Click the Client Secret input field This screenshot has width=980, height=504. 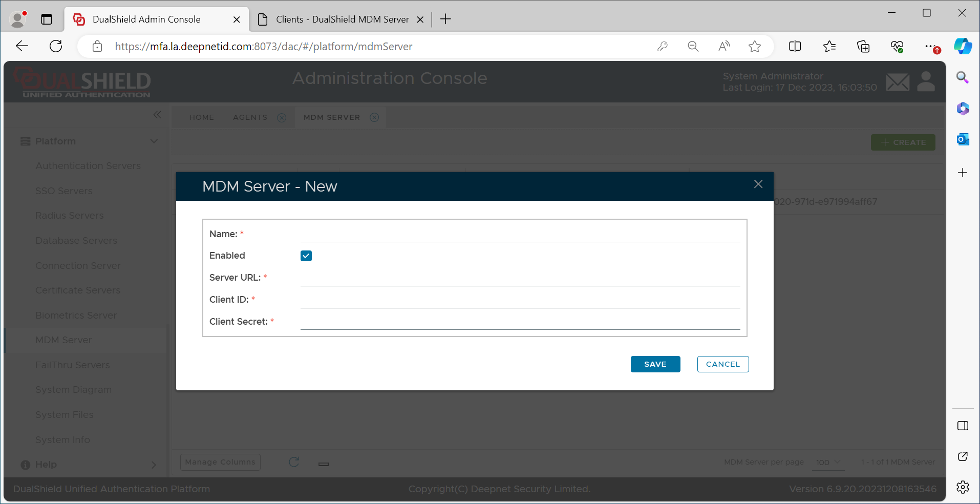pyautogui.click(x=520, y=322)
